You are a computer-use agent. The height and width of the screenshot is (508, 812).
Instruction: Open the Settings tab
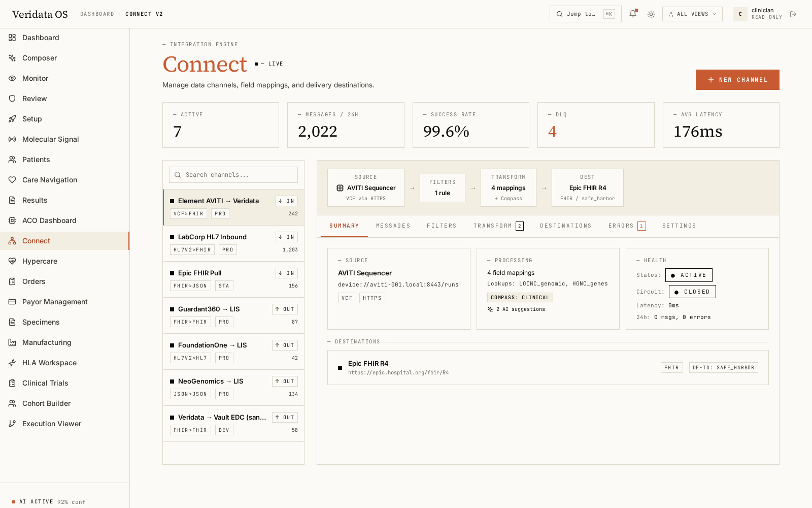coord(679,226)
